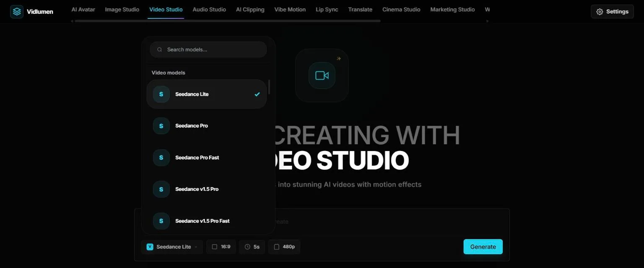Open the 480p resolution selector
The width and height of the screenshot is (644, 268).
click(x=284, y=247)
